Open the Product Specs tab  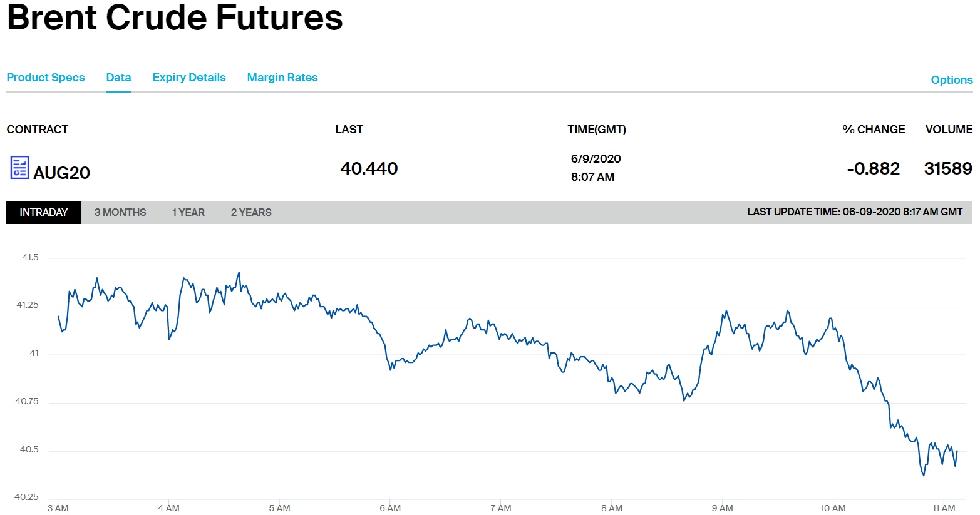pyautogui.click(x=46, y=78)
